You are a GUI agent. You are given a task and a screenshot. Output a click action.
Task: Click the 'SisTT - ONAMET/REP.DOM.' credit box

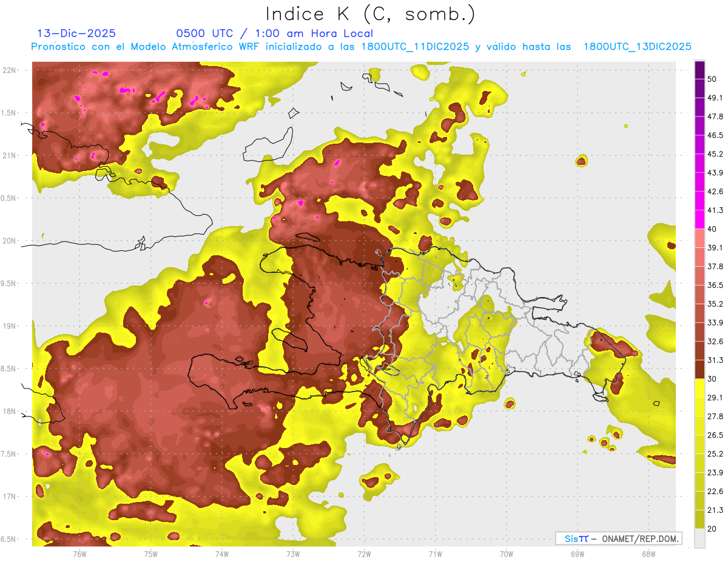coord(618,538)
